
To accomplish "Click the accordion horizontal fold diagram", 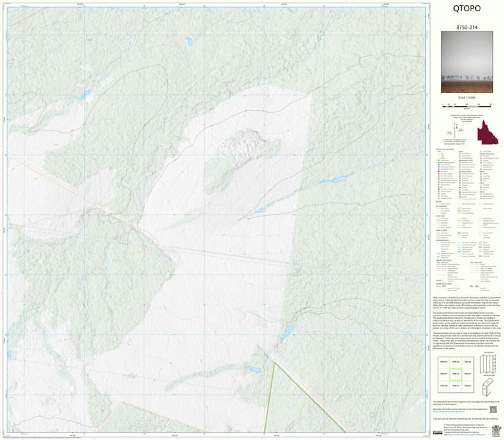I will coord(488,364).
